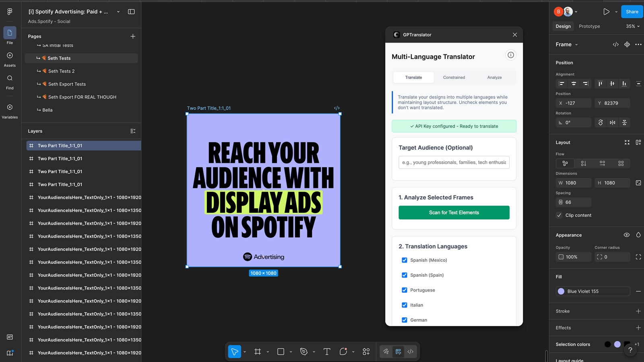Screen dimensions: 644x362
Task: Uncheck German language
Action: click(405, 320)
